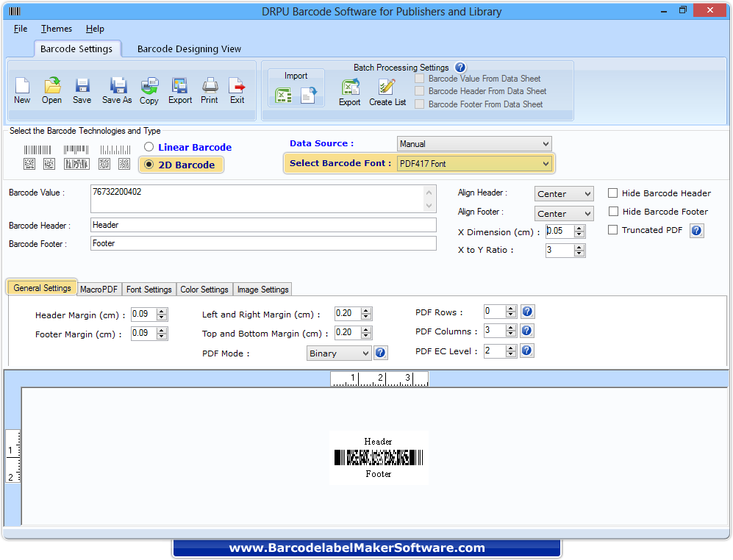Image resolution: width=733 pixels, height=560 pixels.
Task: Click the PDF Columns number field
Action: click(495, 331)
